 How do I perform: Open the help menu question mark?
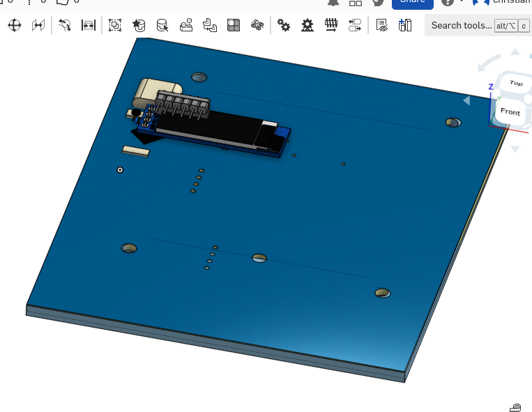(x=448, y=2)
